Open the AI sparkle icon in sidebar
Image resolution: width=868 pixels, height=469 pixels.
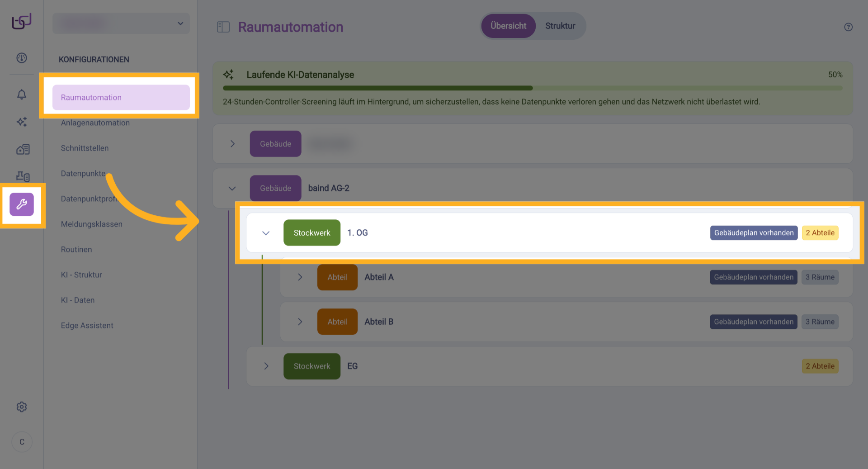(x=22, y=122)
